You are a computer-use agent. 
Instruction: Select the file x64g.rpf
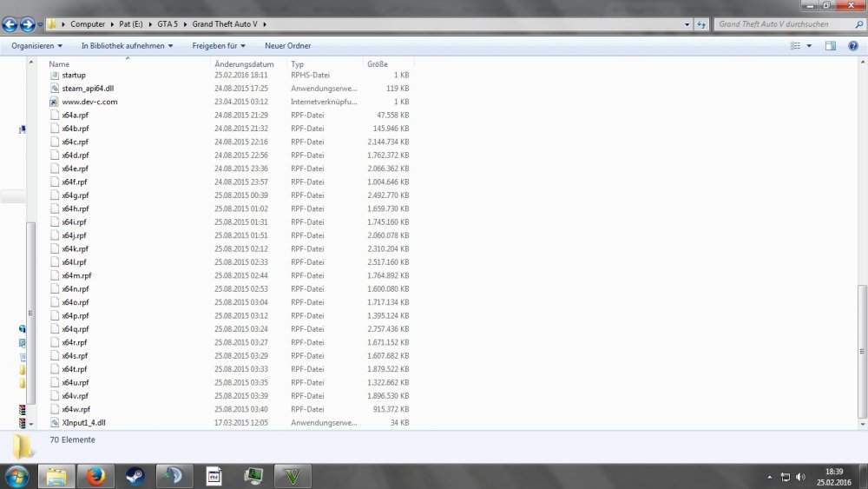(x=76, y=195)
